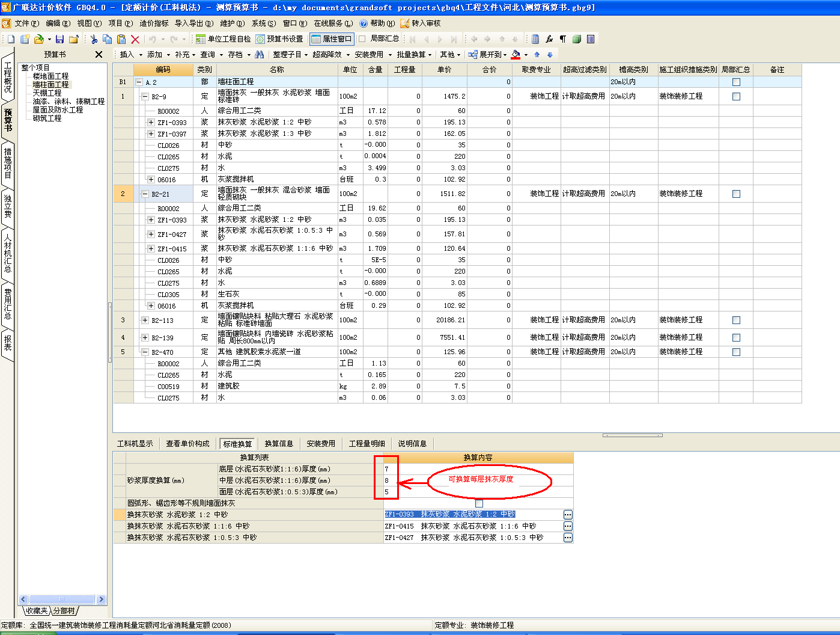Viewport: 840px width, 635px height.
Task: Collapse the B2-9 row
Action: point(145,96)
